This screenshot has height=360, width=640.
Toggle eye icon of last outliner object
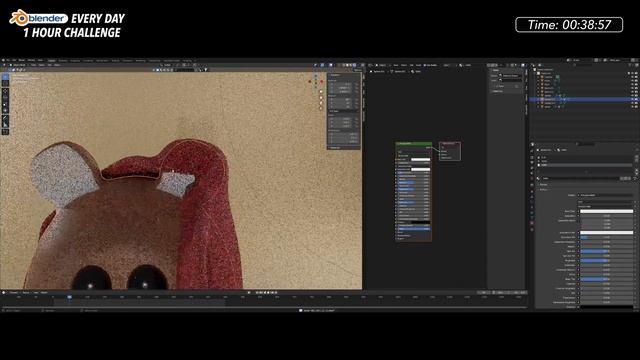pyautogui.click(x=632, y=107)
